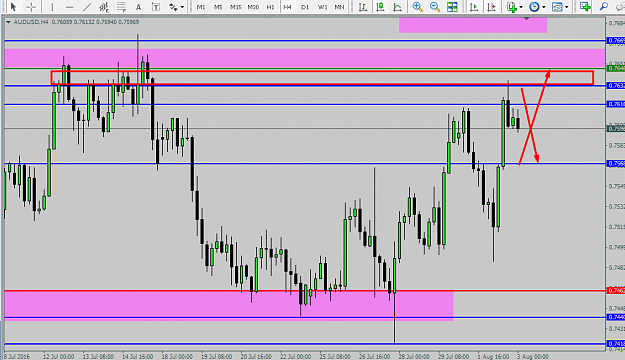This screenshot has height=360, width=625.
Task: Activate the Crosshair tool
Action: point(31,7)
